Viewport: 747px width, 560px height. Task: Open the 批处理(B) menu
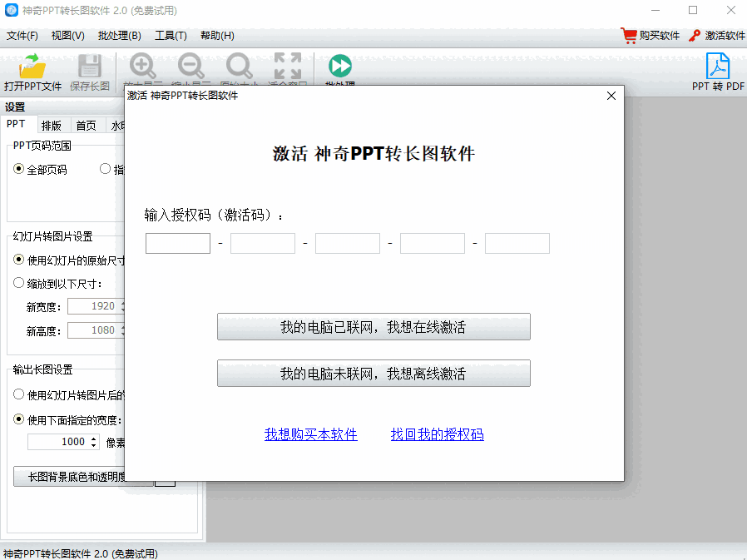[x=119, y=36]
